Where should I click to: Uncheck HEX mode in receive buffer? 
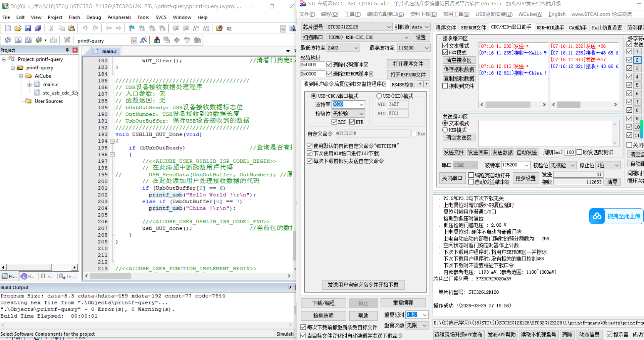pos(445,53)
